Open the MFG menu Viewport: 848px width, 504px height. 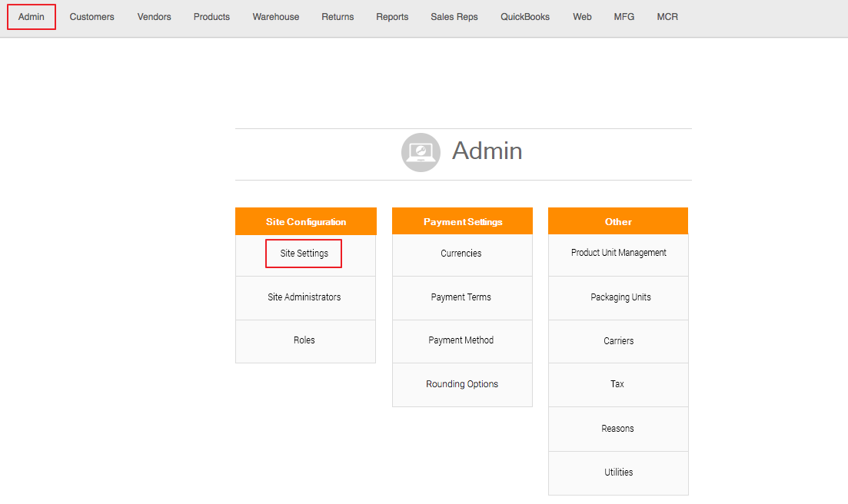pyautogui.click(x=624, y=17)
